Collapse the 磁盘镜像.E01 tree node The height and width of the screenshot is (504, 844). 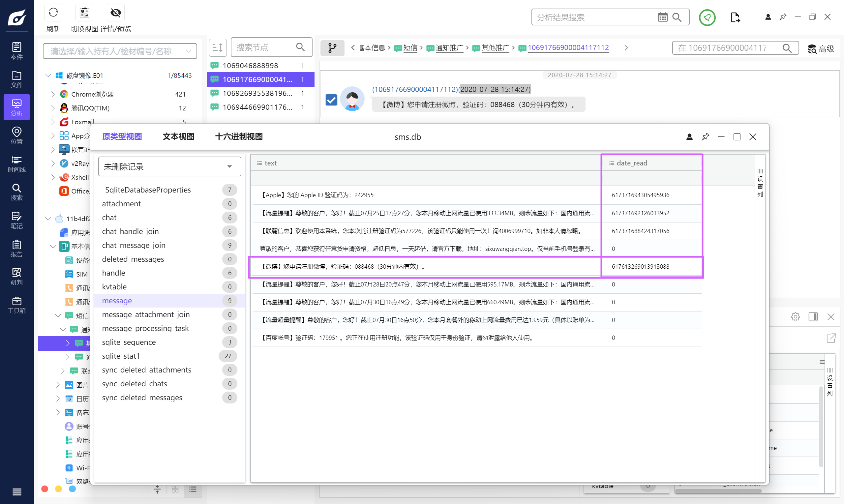(x=48, y=75)
